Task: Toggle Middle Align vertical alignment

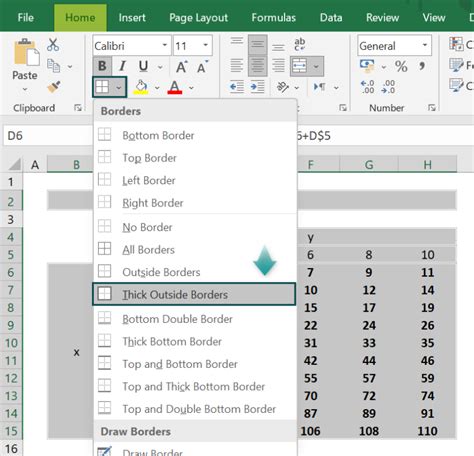Action: [257, 44]
